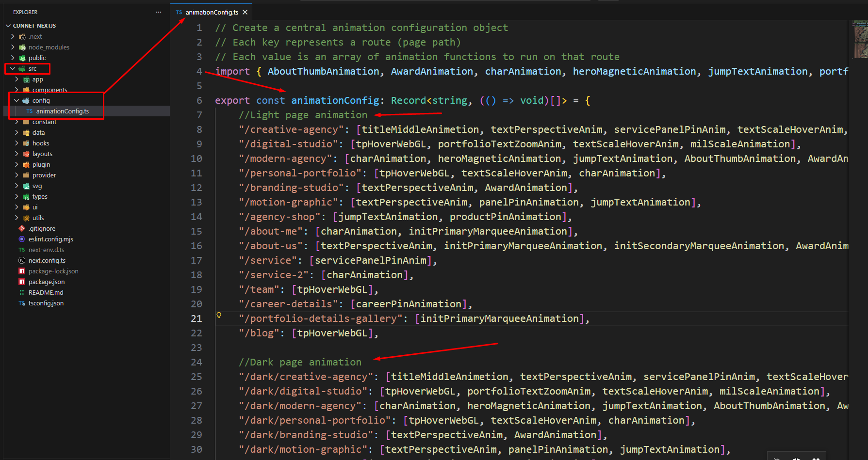Click the minimap code preview
Viewport: 868px width, 460px height.
[x=860, y=39]
